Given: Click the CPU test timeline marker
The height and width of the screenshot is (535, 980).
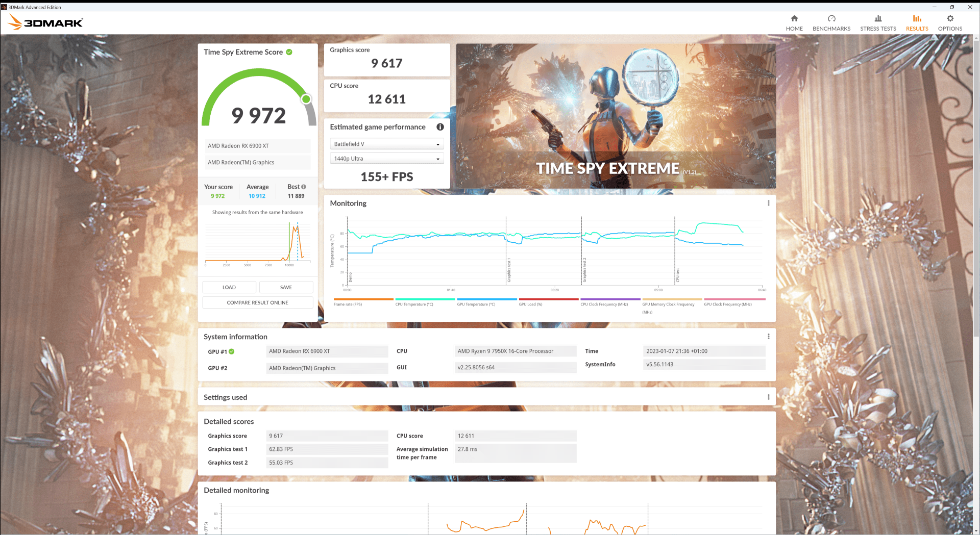Looking at the screenshot, I should coord(678,275).
